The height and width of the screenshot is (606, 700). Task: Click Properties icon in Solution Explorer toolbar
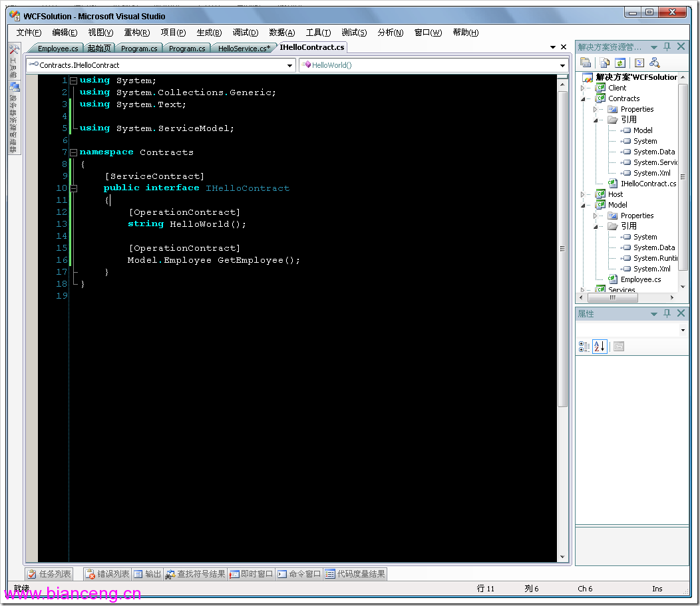pyautogui.click(x=586, y=63)
